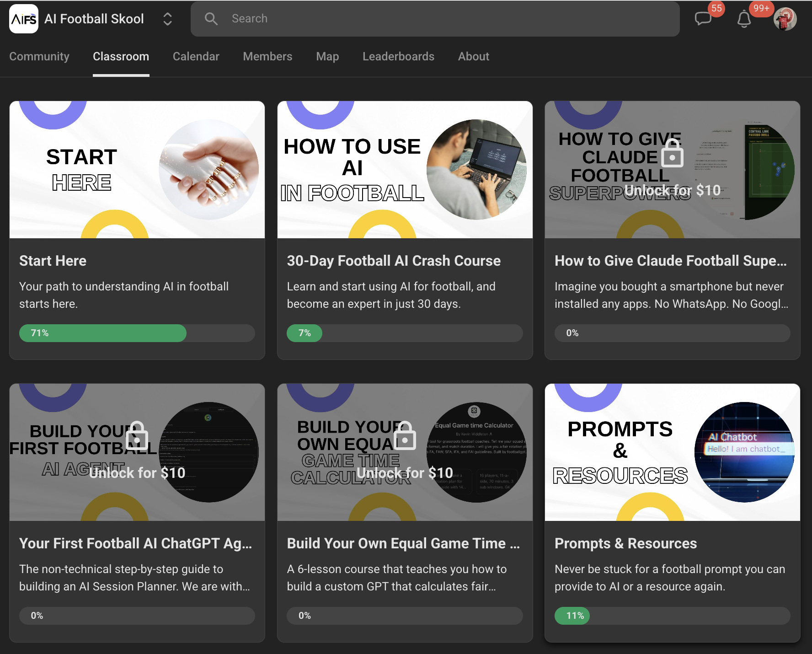Screen dimensions: 812x654
Task: Open the Members tab
Action: click(267, 56)
